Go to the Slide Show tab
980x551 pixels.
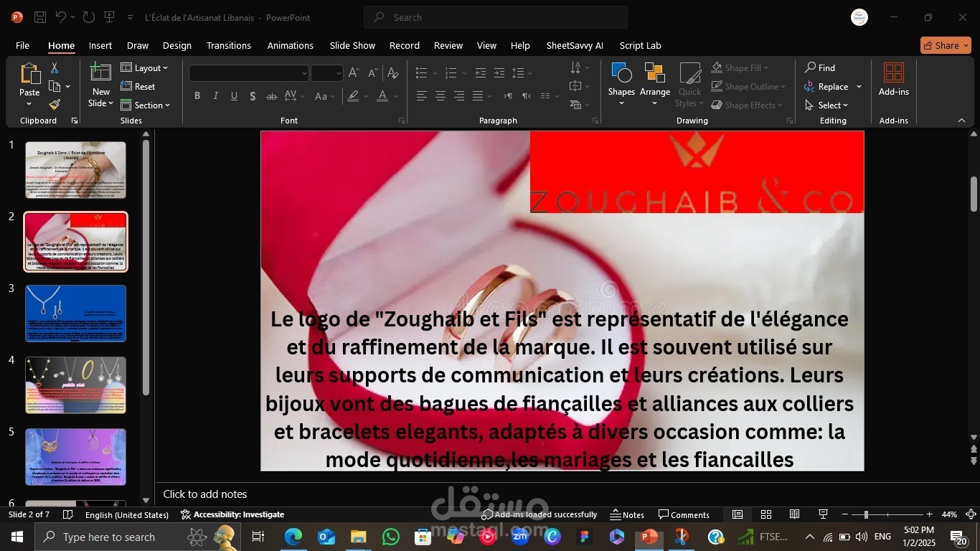click(x=352, y=45)
